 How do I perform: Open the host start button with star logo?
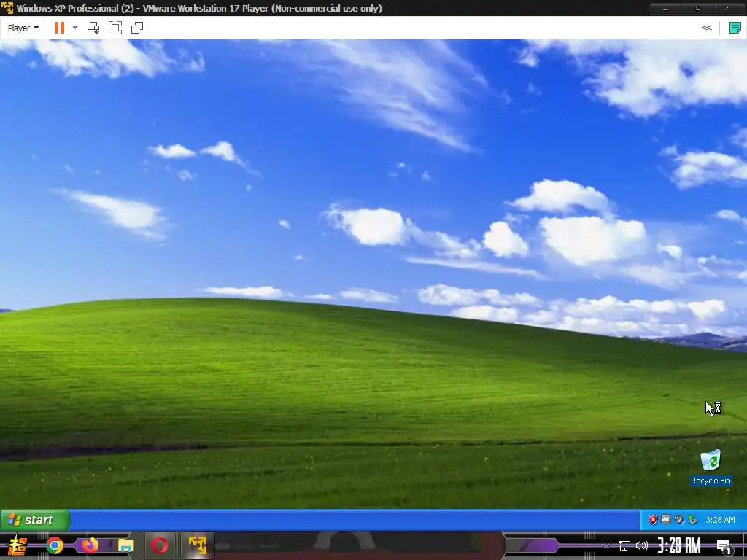[18, 545]
